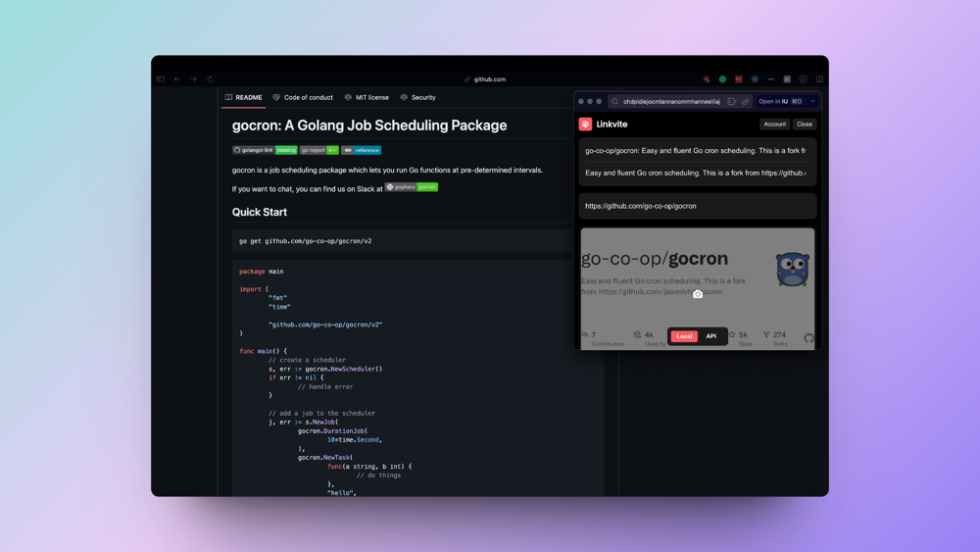Click the Linkvite Close button

(805, 124)
